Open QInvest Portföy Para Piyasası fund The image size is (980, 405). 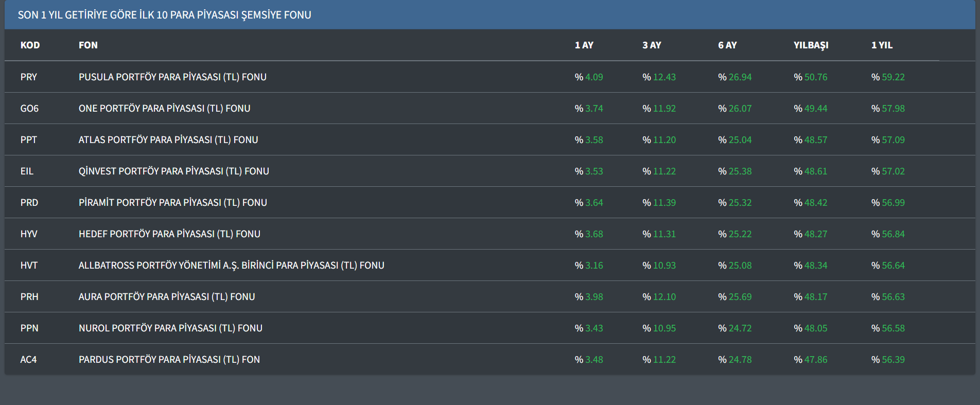coord(173,171)
